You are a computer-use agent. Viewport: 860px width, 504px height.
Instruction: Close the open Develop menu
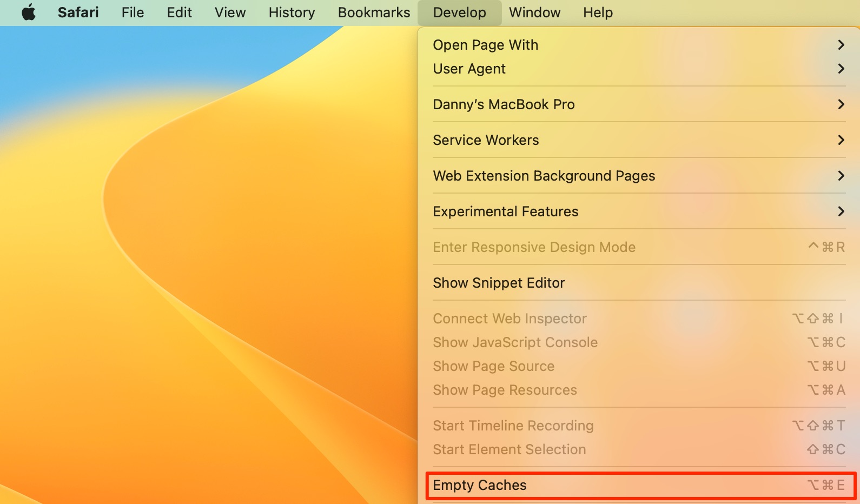click(460, 12)
